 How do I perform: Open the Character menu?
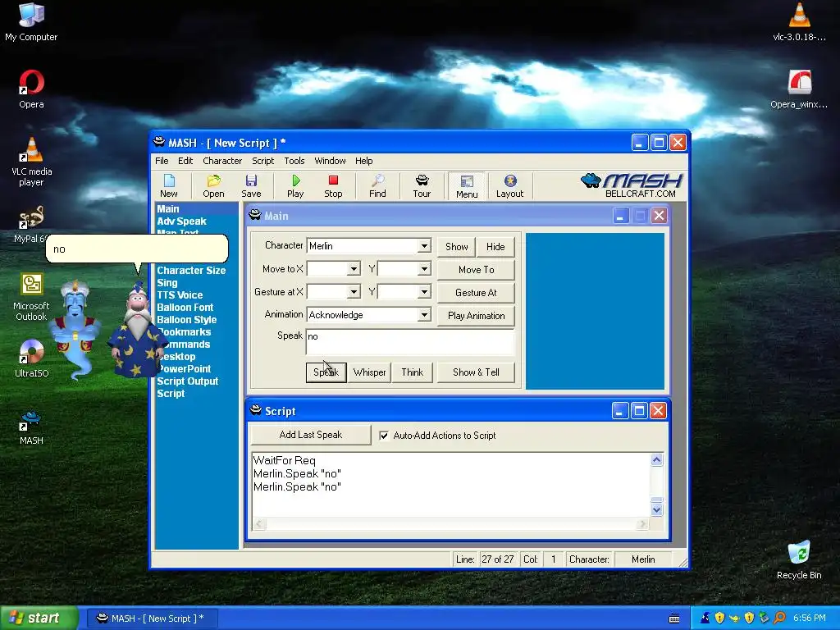(x=222, y=161)
